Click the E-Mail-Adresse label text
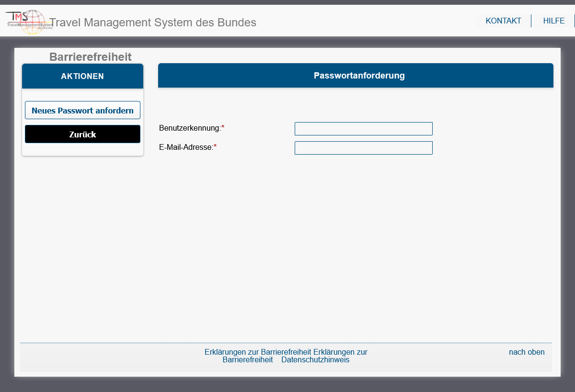 (x=188, y=147)
